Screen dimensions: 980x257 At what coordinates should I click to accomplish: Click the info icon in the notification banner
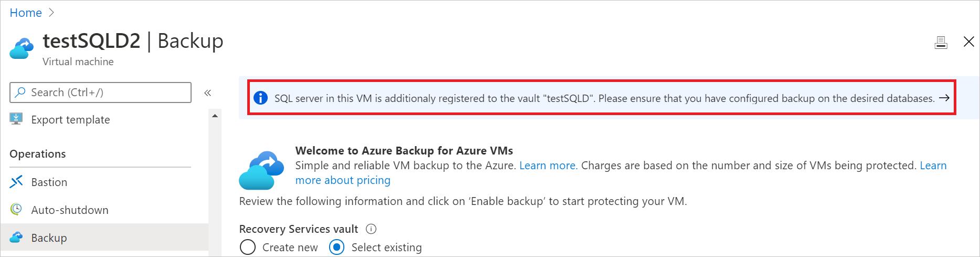click(260, 98)
